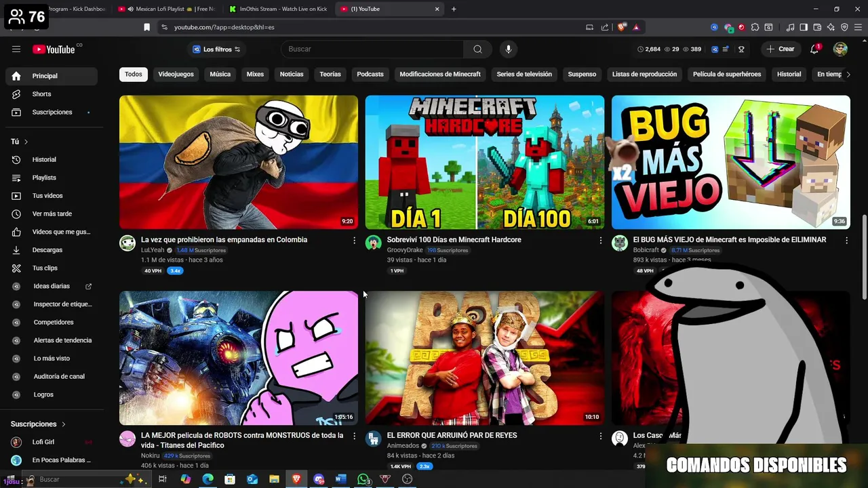Open the browser extensions puzzle icon
The height and width of the screenshot is (488, 868).
pyautogui.click(x=755, y=27)
